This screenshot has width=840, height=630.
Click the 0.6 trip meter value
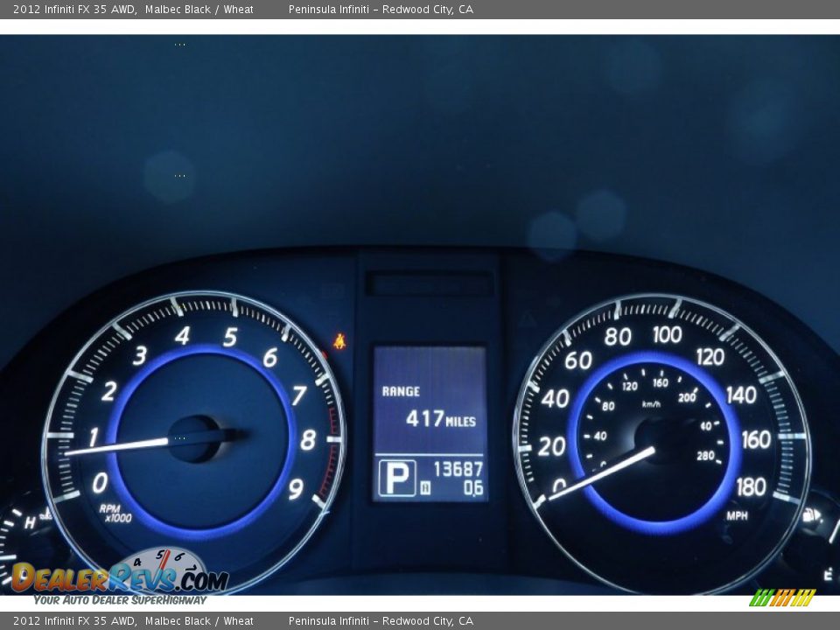coord(473,488)
